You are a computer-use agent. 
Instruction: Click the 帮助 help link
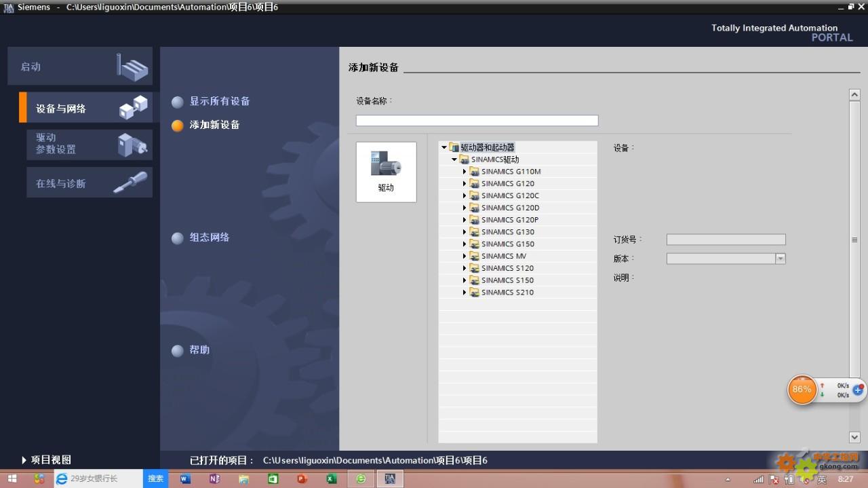pos(199,350)
